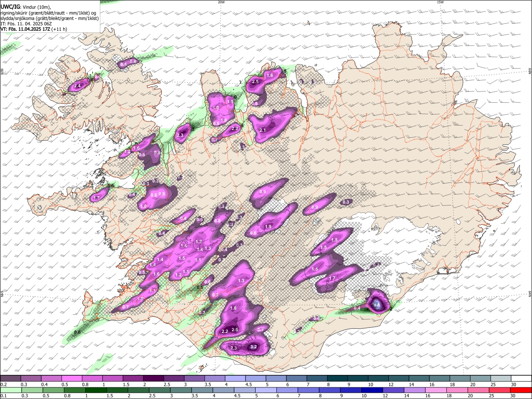Pick the dull purple swatch above the 0.2 label
532x399 pixels.
(10, 379)
